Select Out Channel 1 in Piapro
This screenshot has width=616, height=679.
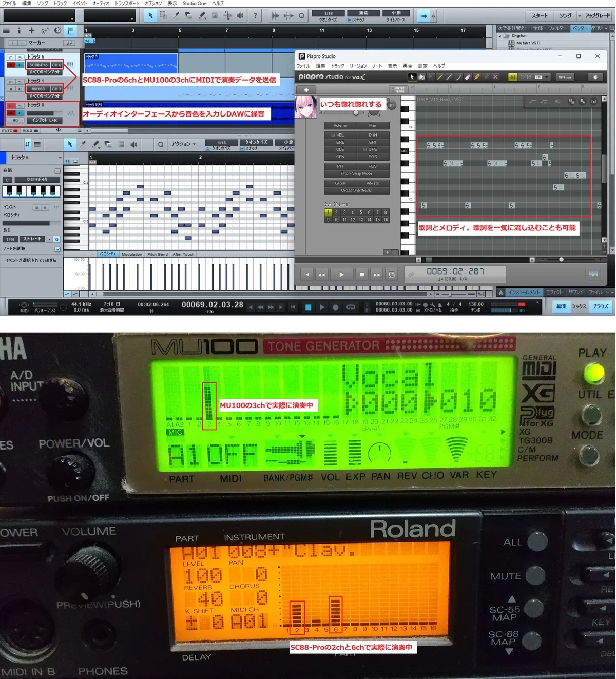328,212
